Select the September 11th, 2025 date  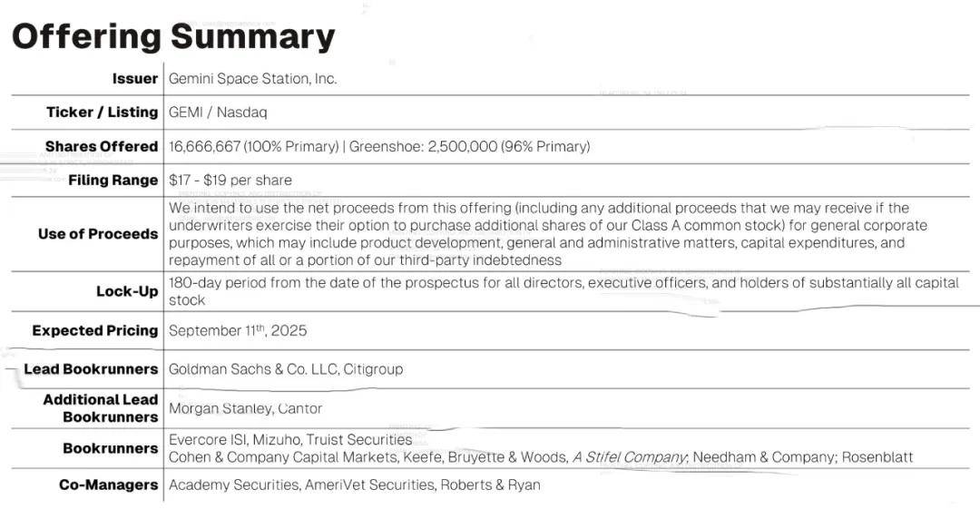(x=238, y=330)
